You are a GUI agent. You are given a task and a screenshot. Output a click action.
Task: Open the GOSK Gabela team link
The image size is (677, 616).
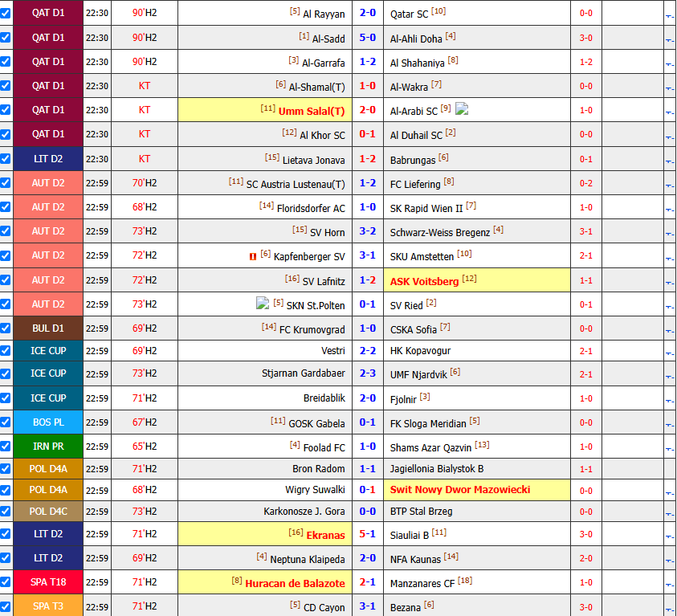point(316,424)
